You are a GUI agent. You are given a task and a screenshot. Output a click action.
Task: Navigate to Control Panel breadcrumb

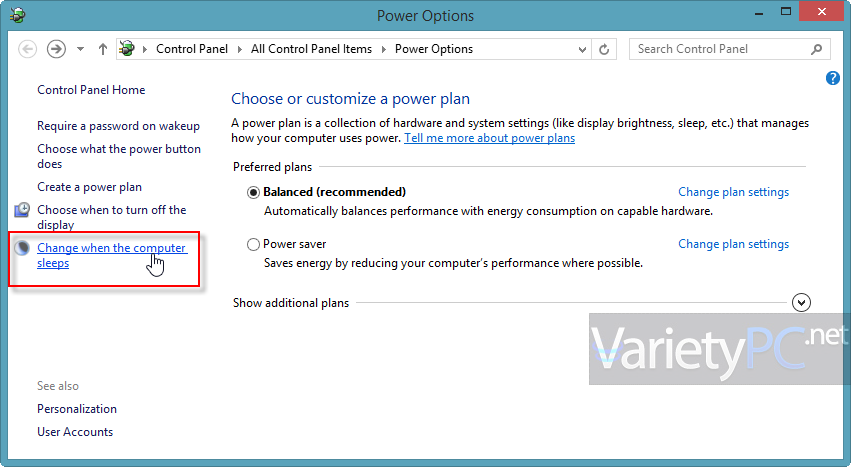click(192, 49)
